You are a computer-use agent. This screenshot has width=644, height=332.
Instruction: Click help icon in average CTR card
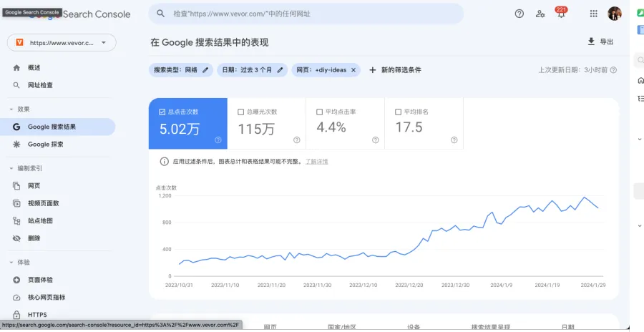(x=376, y=140)
